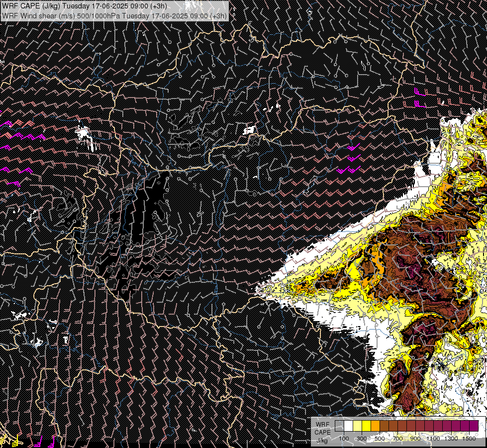Click the legend value 1500
This screenshot has height=448, width=487.
pyautogui.click(x=469, y=439)
